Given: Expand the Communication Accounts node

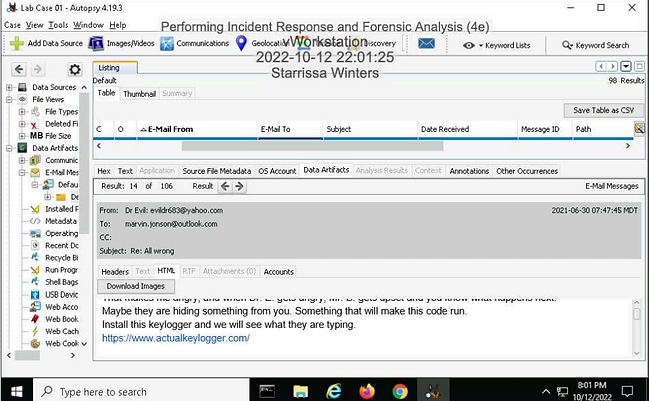Looking at the screenshot, I should pos(22,160).
